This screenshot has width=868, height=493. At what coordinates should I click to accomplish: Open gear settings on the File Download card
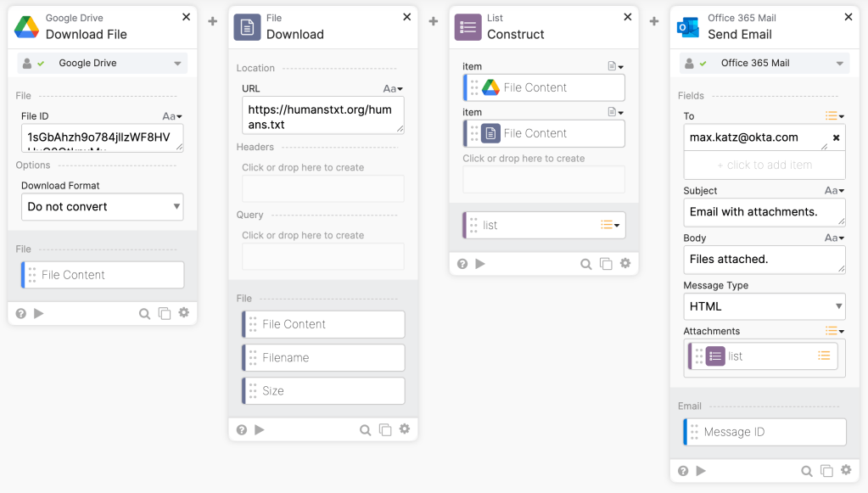pyautogui.click(x=405, y=429)
